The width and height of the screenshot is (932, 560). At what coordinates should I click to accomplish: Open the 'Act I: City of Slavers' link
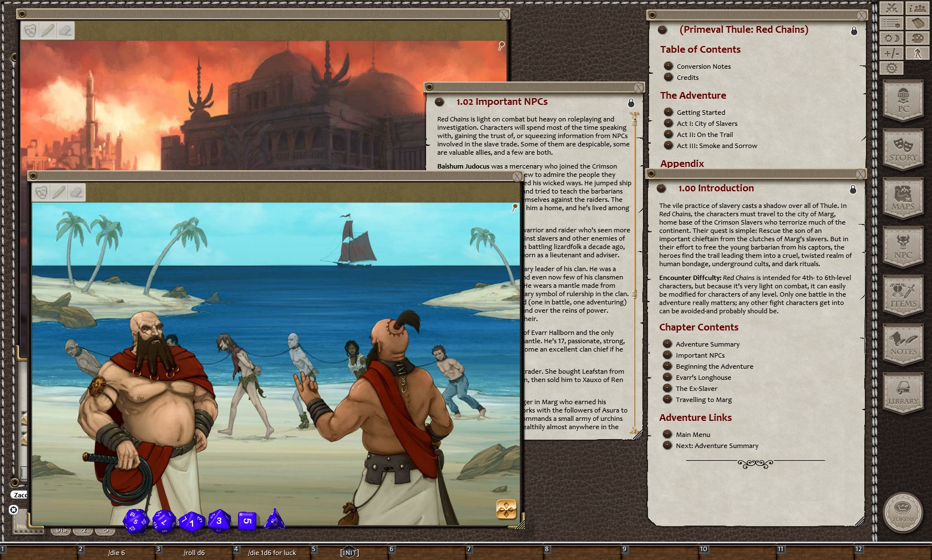(x=707, y=124)
